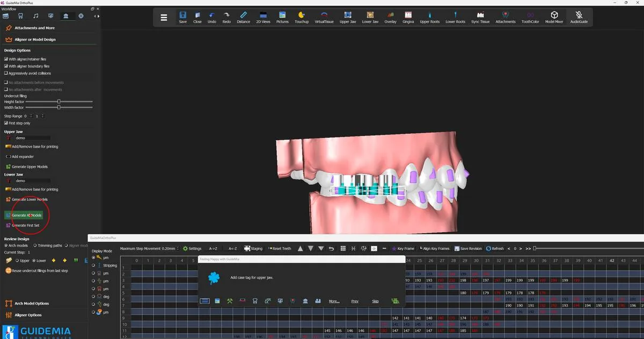644x339 pixels.
Task: Toggle Upper Jaw display
Action: tap(348, 17)
